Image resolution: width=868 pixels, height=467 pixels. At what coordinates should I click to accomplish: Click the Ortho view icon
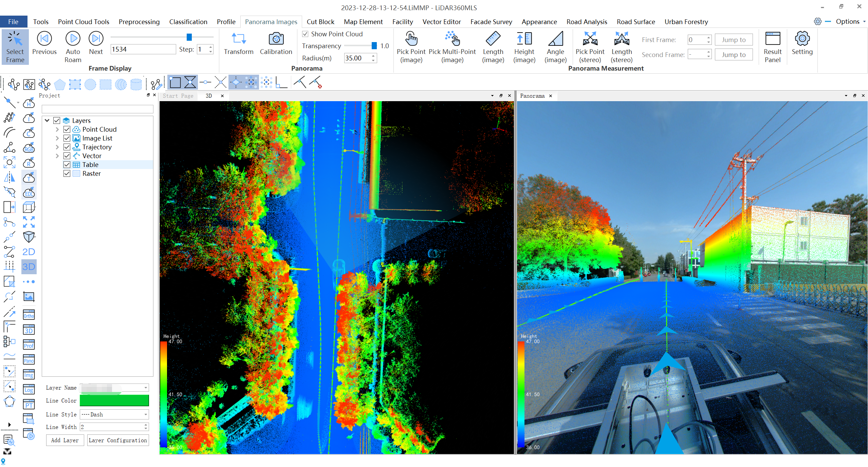click(29, 315)
